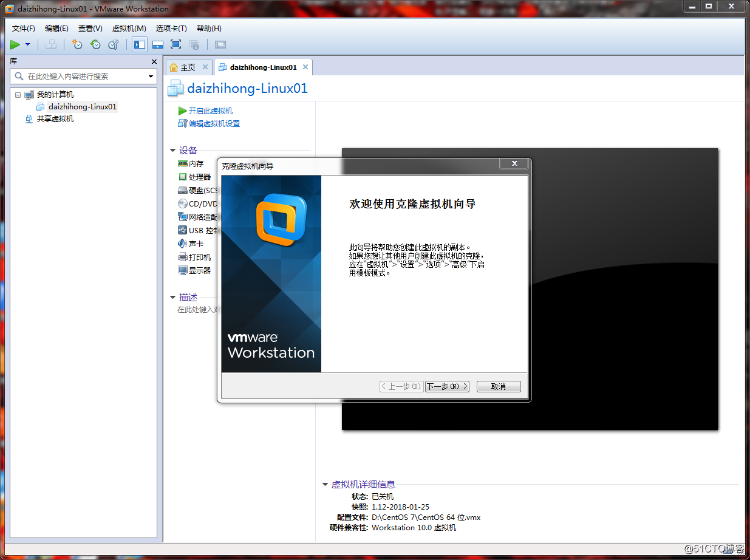
Task: Close the daizhihong-Linux01 tab
Action: pos(305,67)
